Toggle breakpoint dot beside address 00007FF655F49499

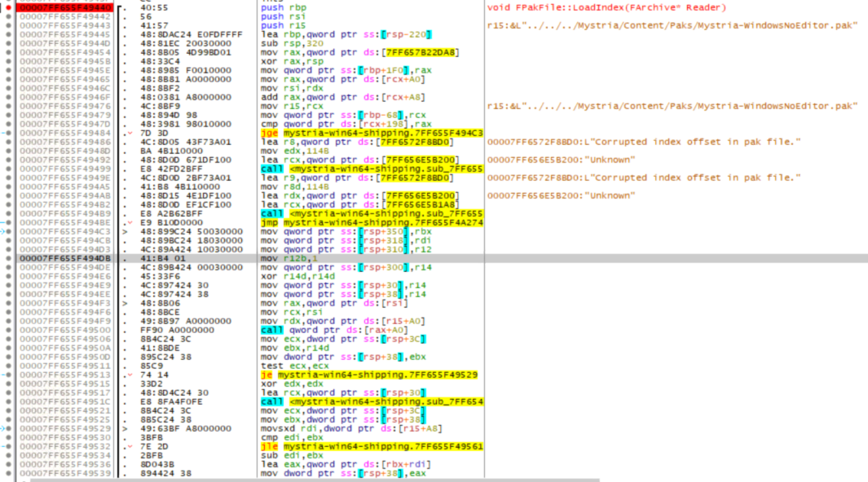click(8, 169)
